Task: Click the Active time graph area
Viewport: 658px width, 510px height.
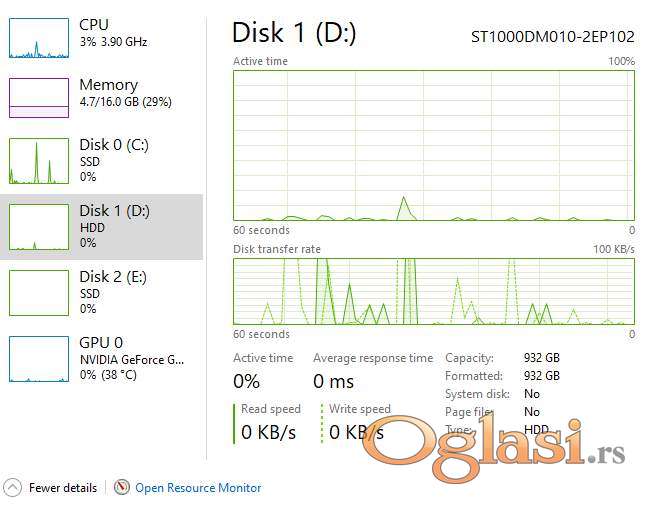Action: coord(433,145)
